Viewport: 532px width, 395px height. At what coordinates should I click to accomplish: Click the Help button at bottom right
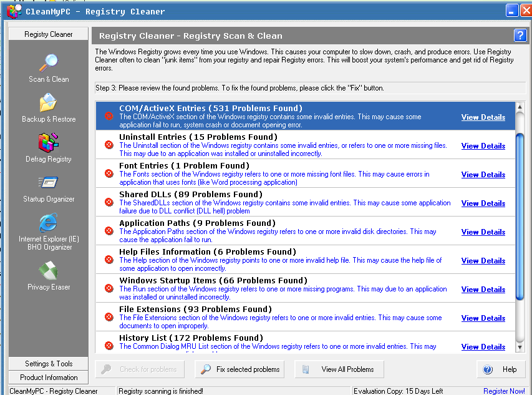(x=501, y=369)
